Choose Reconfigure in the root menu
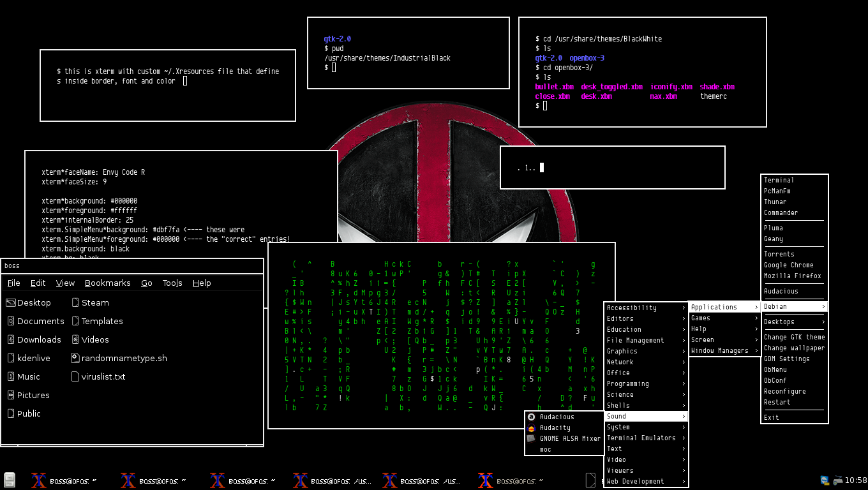This screenshot has height=490, width=868. [795, 391]
